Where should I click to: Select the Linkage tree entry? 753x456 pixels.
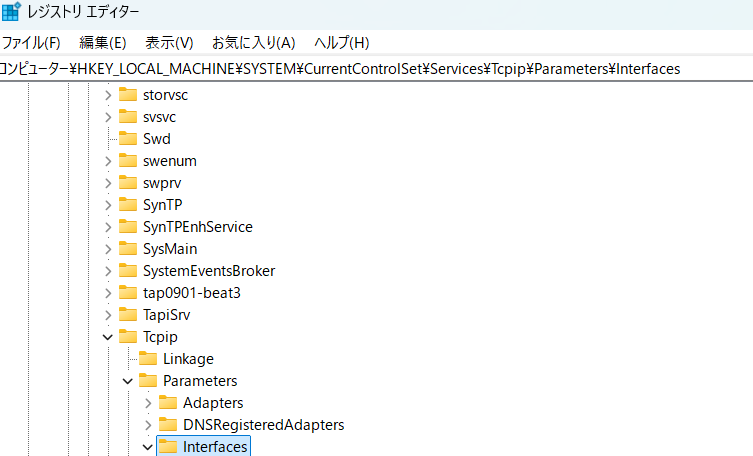188,360
